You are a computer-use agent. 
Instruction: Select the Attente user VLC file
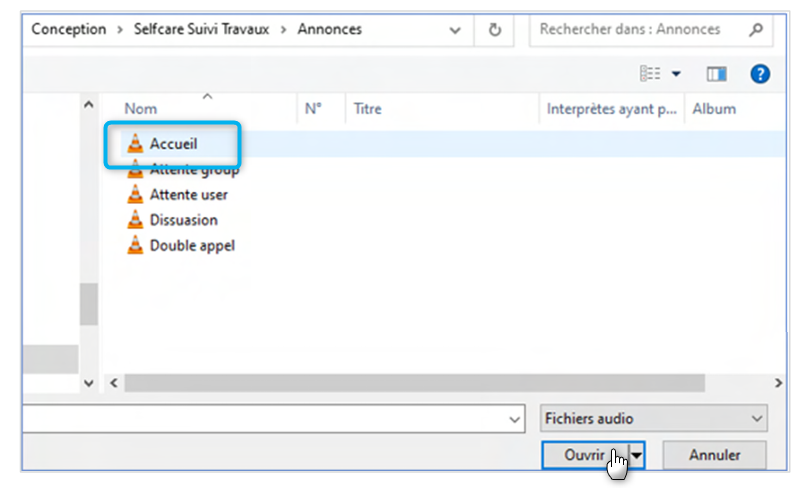pyautogui.click(x=188, y=195)
